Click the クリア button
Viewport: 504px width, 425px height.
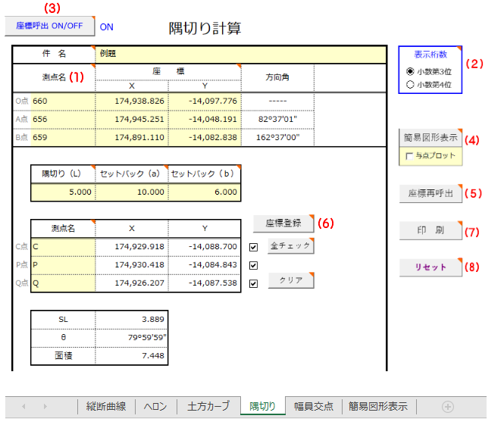(291, 280)
